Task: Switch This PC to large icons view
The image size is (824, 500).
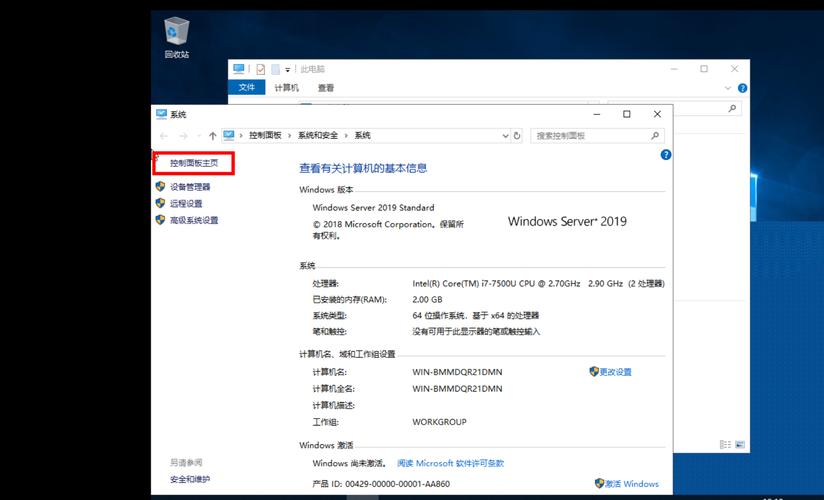Action: (740, 445)
